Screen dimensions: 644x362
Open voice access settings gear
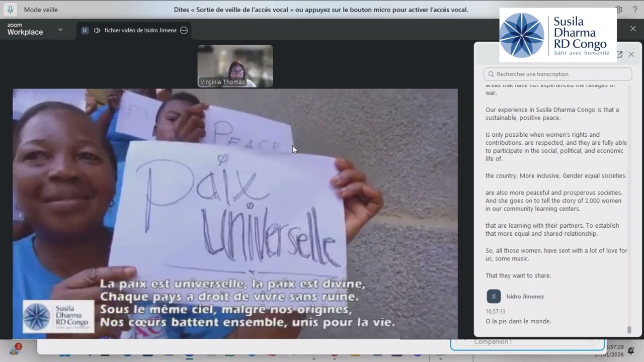coord(619,10)
